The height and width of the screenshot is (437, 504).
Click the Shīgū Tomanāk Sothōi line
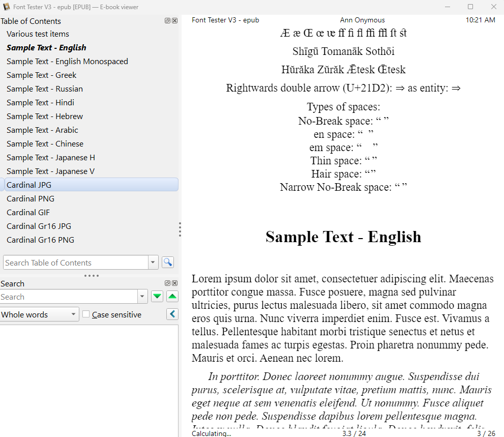(343, 51)
